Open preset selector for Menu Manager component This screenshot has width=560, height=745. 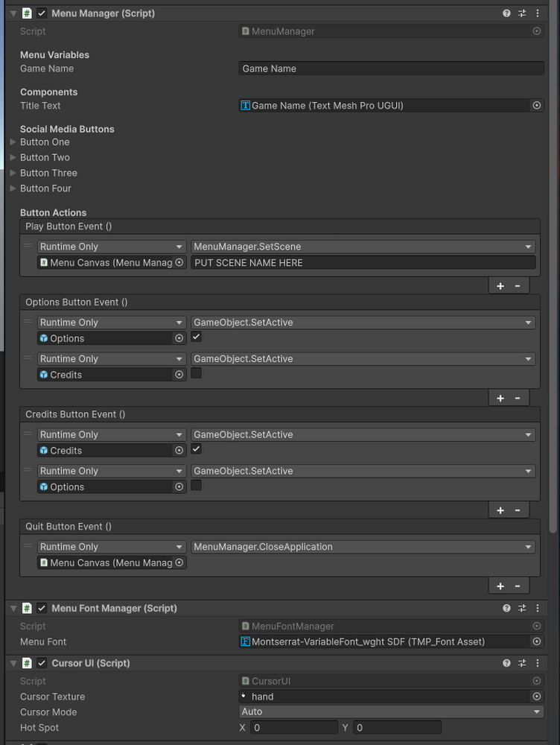[x=522, y=13]
